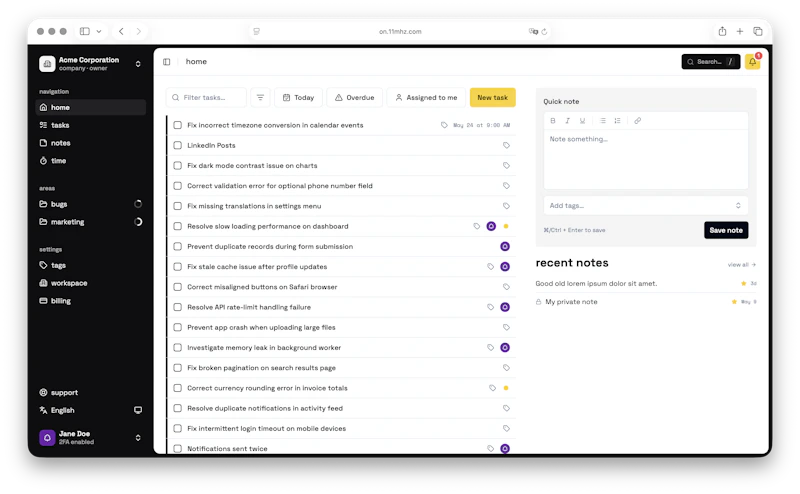Image resolution: width=800 pixels, height=494 pixels.
Task: Toggle the sidebar panel icon beside home
Action: click(166, 62)
